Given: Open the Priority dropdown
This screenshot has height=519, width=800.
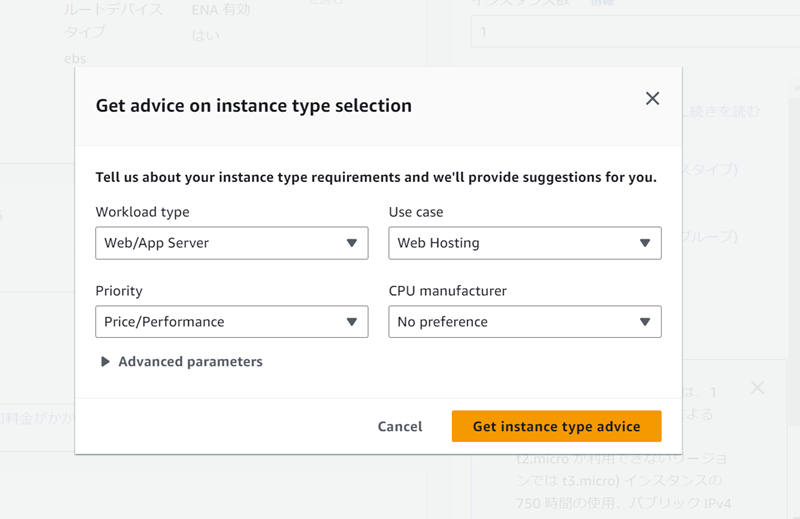Looking at the screenshot, I should 232,322.
